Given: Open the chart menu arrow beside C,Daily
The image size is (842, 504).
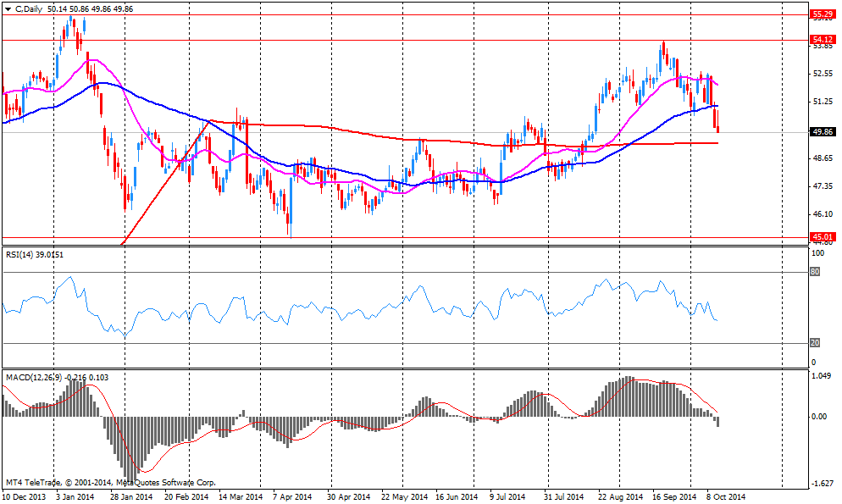Looking at the screenshot, I should click(8, 9).
